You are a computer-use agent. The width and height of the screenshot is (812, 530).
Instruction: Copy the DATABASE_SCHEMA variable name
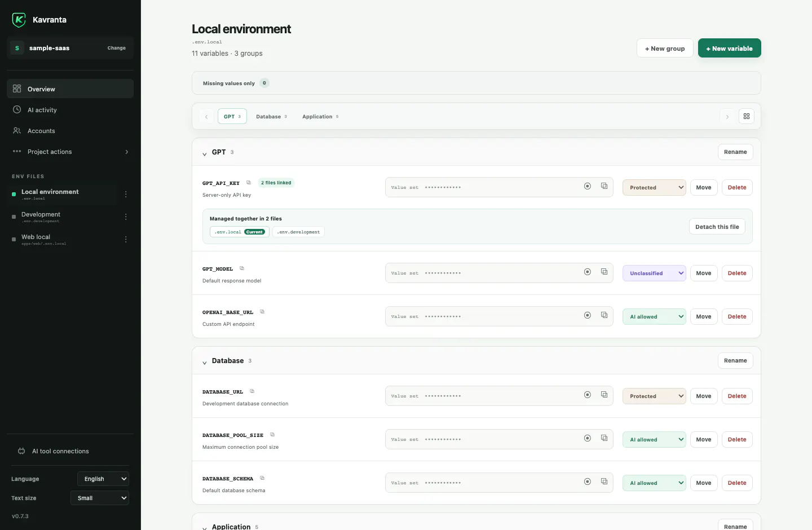[x=262, y=478]
